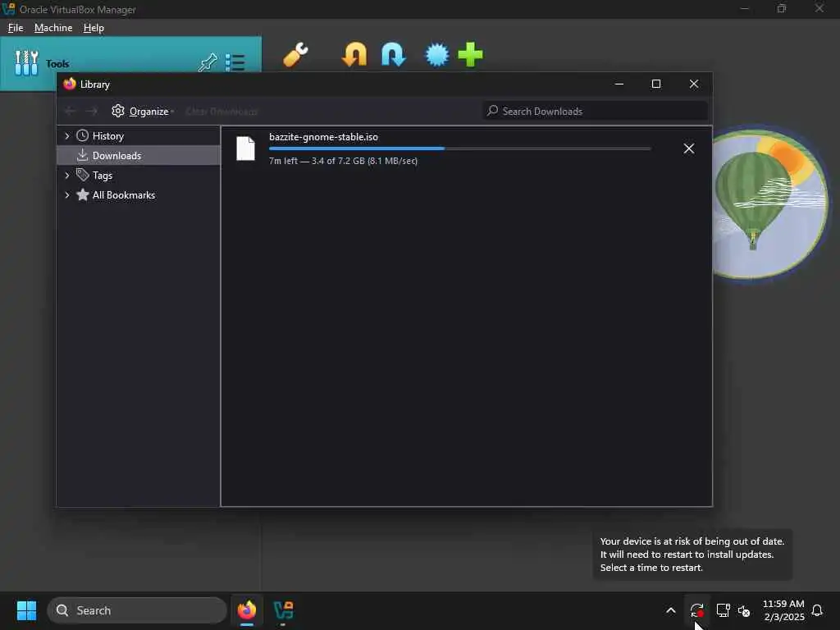
Task: Open the Tools list menu icon
Action: click(x=235, y=62)
